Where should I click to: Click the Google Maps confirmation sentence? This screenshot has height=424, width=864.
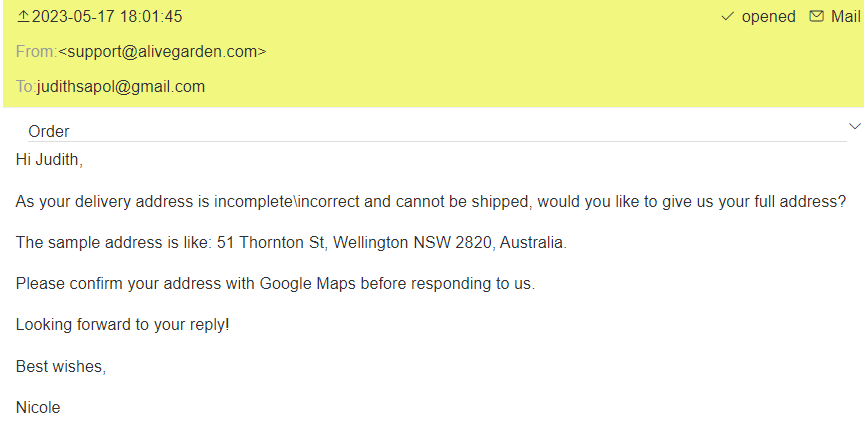[275, 283]
